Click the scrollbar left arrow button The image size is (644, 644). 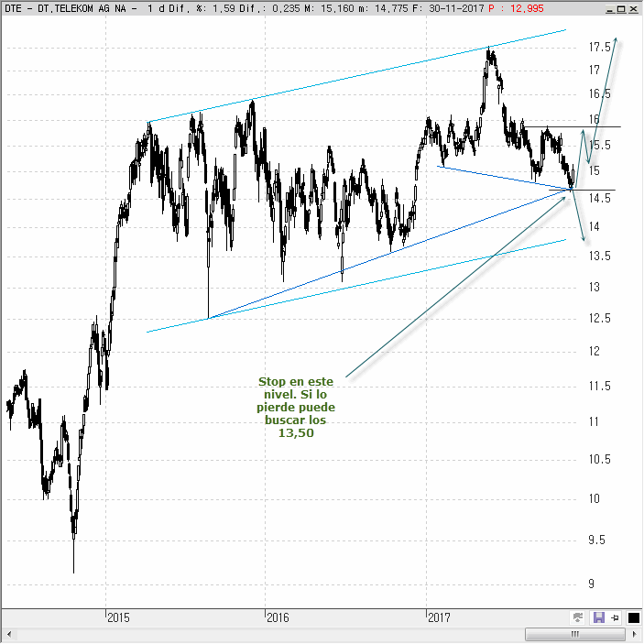[8, 635]
